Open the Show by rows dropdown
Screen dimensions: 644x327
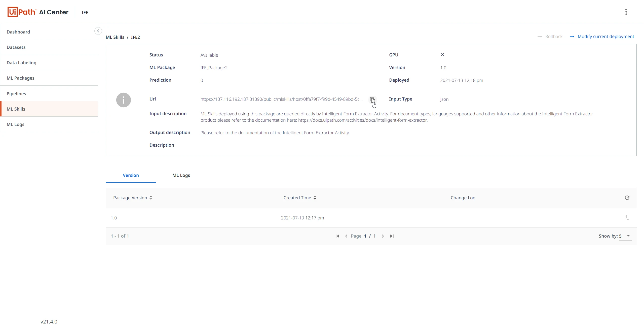pos(625,236)
